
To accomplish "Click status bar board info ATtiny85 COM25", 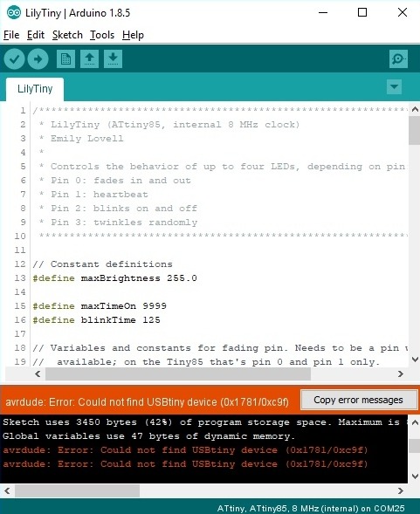I will coord(311,509).
